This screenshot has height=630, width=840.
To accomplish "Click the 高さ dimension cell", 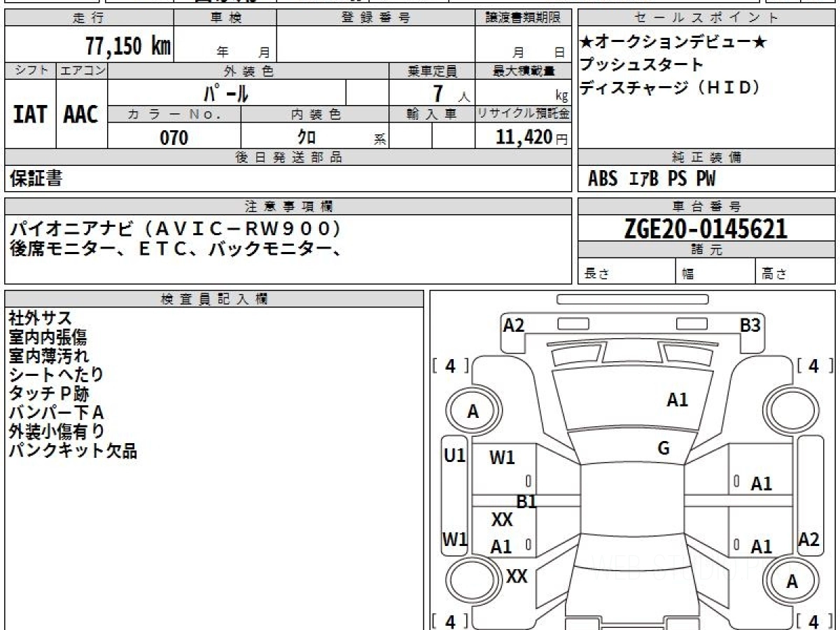I will [796, 272].
